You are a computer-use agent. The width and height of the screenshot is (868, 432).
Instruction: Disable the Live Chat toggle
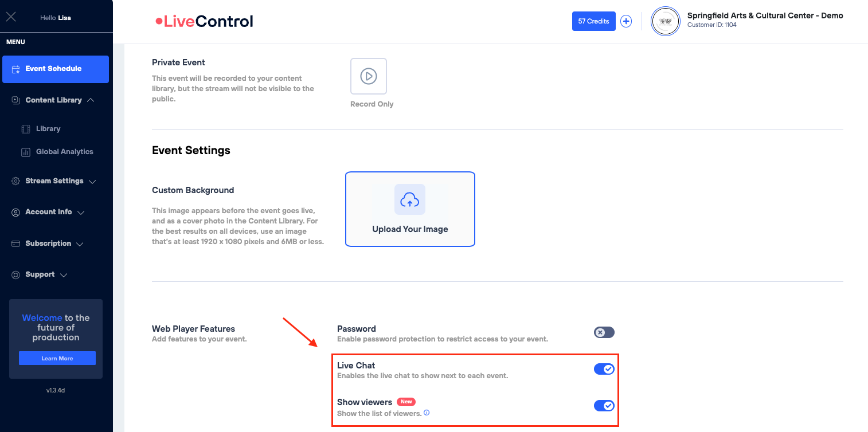604,369
